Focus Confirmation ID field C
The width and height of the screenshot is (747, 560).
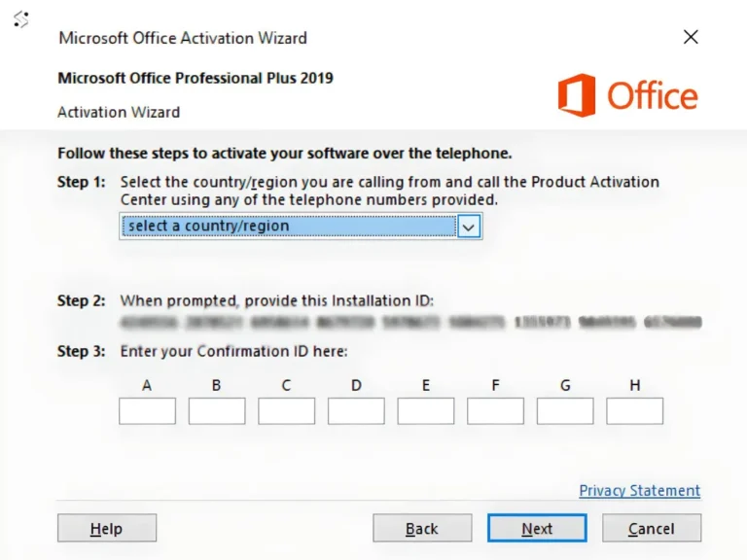click(286, 411)
